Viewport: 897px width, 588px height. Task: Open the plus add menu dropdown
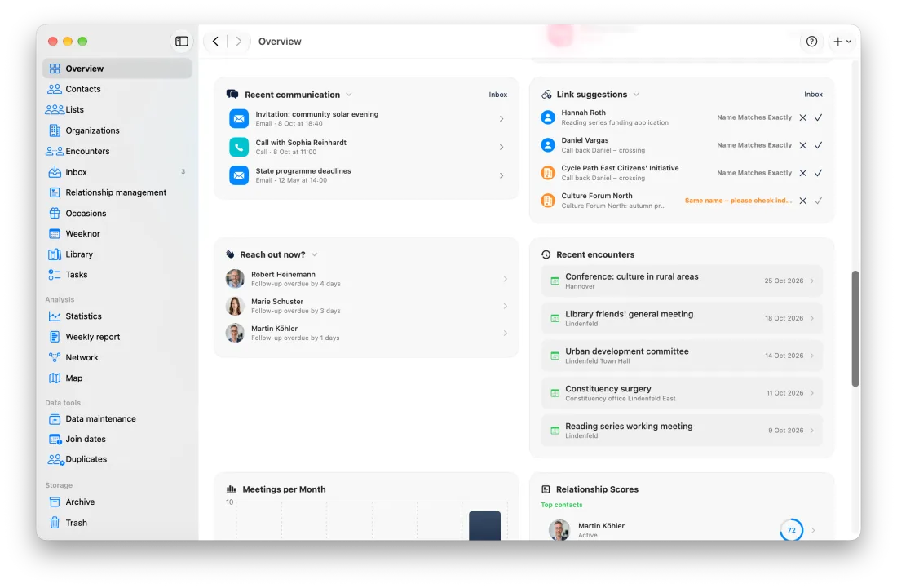[842, 41]
